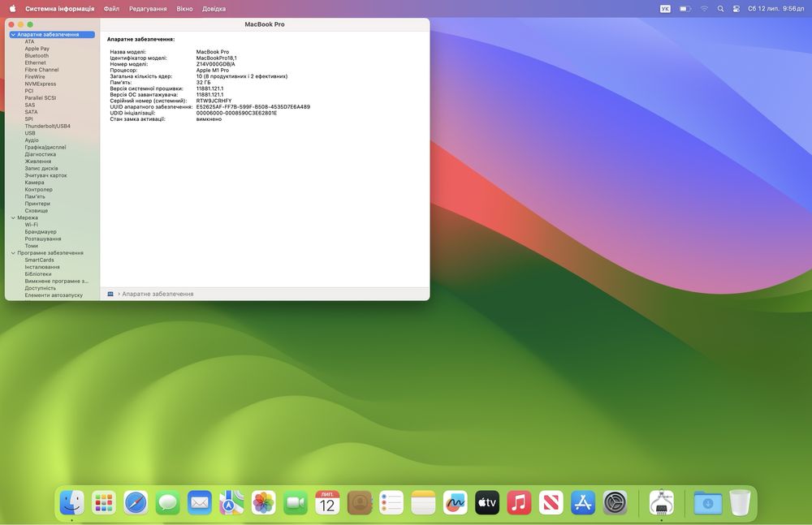Open Control Center in menu bar
Screen dimensions: 812x525
736,9
